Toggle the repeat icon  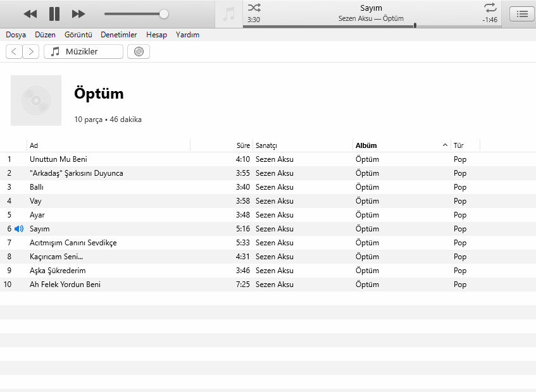(490, 8)
